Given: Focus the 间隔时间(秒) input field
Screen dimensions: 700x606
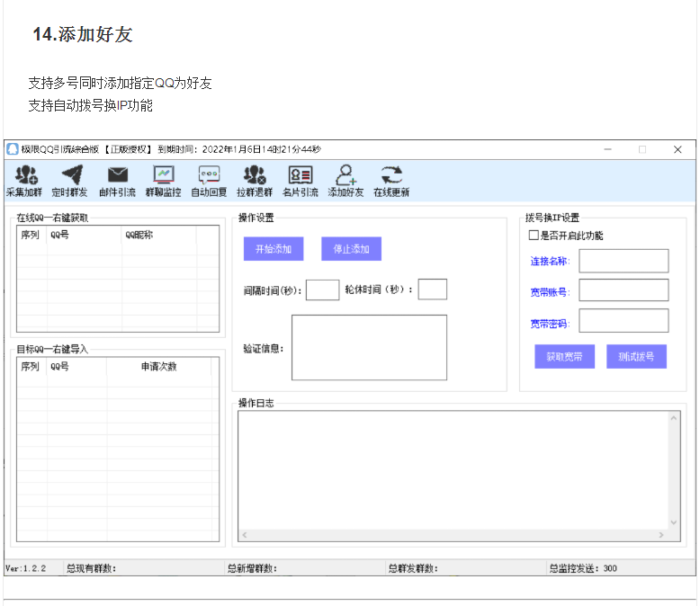Looking at the screenshot, I should [x=322, y=290].
